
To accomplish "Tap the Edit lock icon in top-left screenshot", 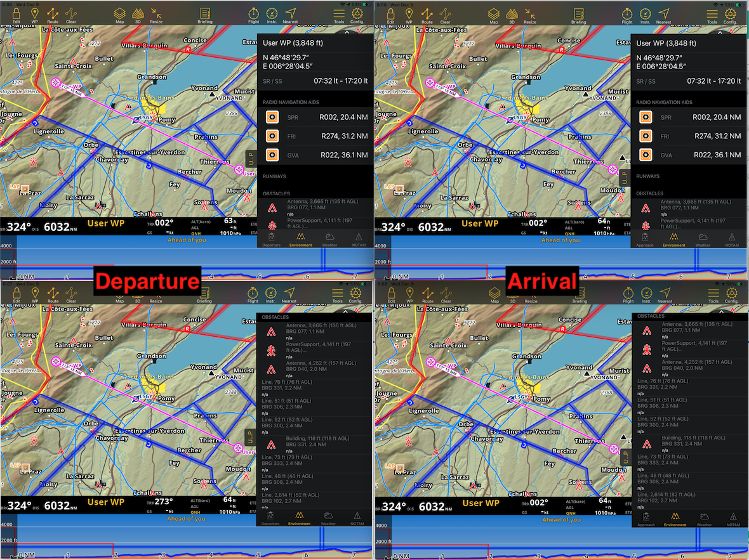I will pos(17,13).
